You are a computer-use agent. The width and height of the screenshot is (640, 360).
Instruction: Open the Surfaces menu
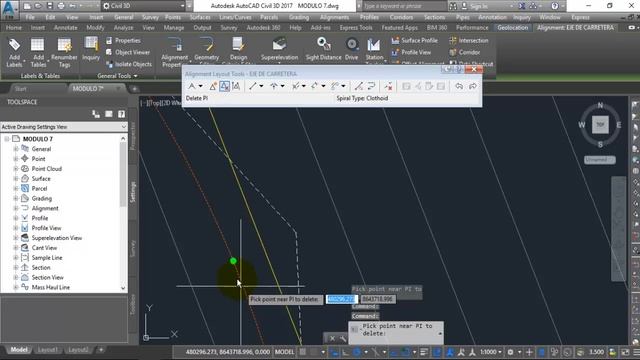point(200,17)
